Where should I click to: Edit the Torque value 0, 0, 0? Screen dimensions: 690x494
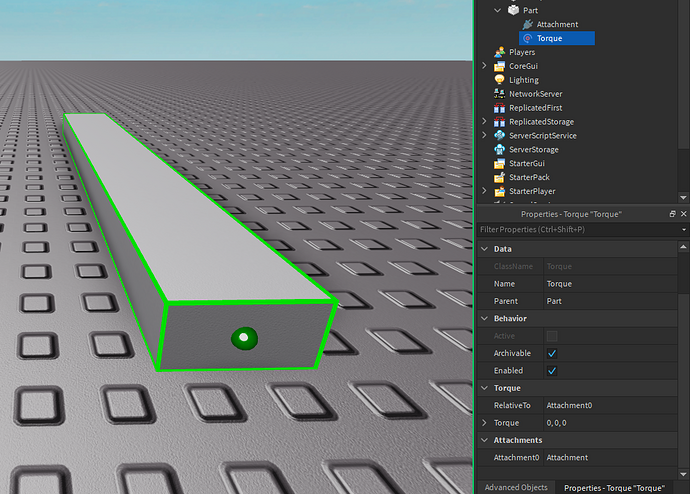tap(611, 423)
